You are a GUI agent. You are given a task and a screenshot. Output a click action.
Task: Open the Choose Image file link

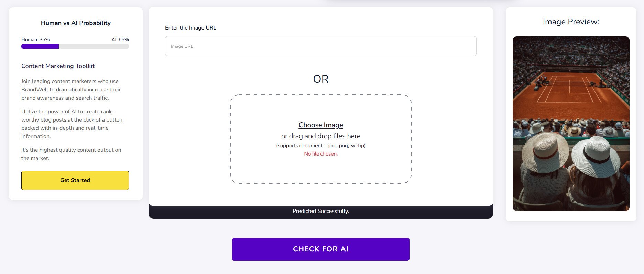[x=320, y=125]
